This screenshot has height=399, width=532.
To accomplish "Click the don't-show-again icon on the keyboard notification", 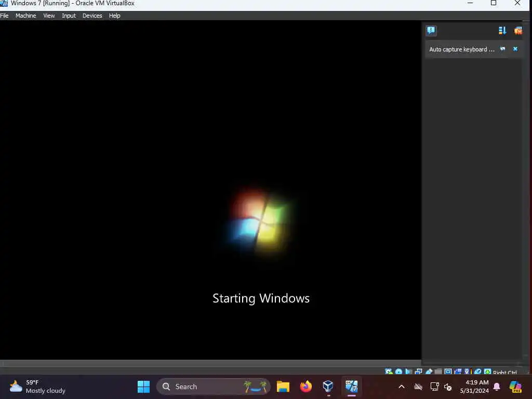I will 503,49.
